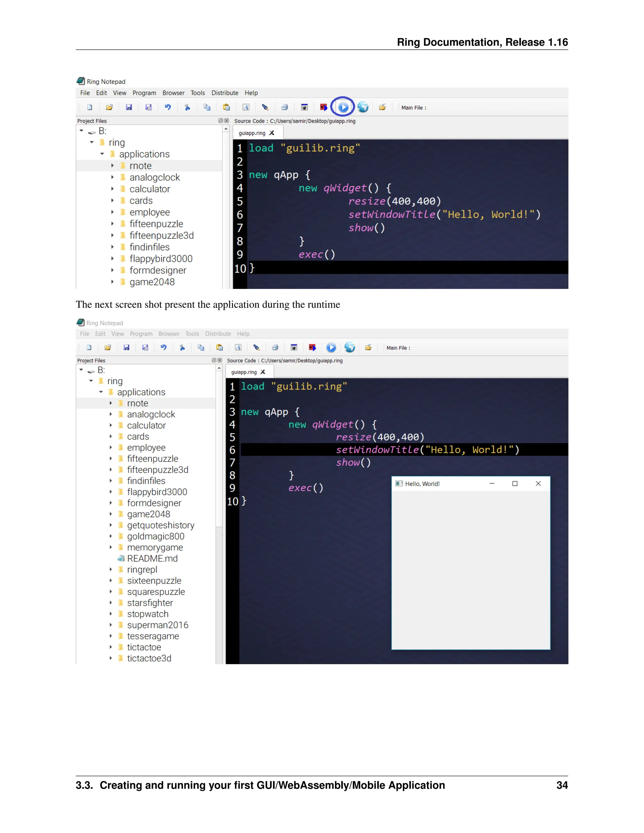644x833 pixels.
Task: Float the Project Files panel in top screenshot
Action: pos(220,120)
